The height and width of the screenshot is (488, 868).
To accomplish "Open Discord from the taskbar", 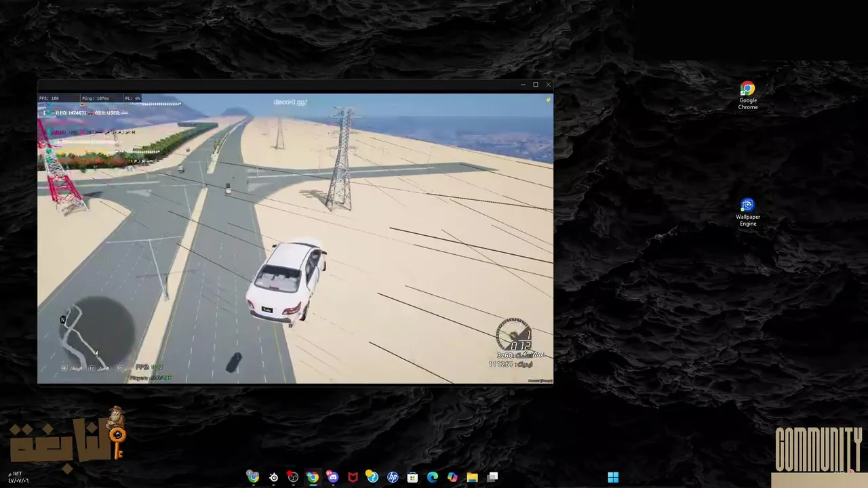I will 332,477.
